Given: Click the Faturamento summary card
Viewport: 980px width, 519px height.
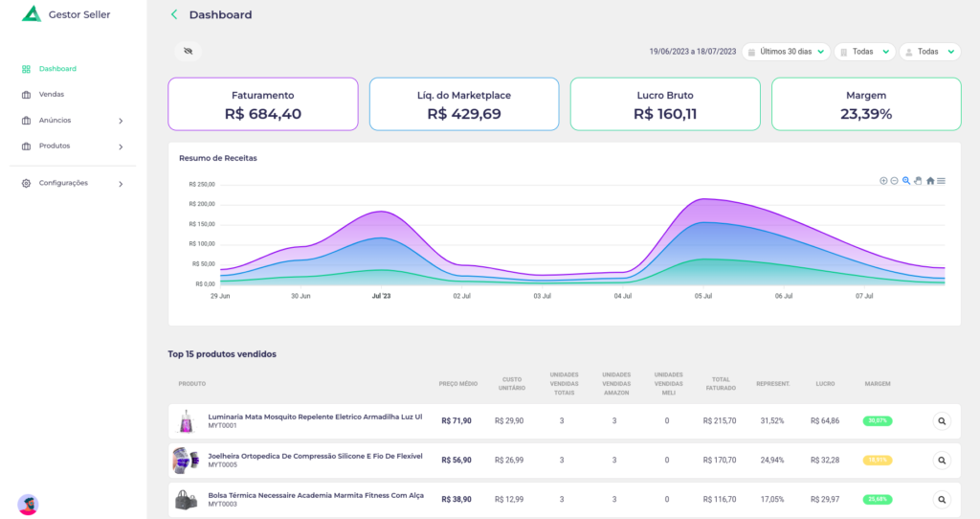Looking at the screenshot, I should point(263,104).
